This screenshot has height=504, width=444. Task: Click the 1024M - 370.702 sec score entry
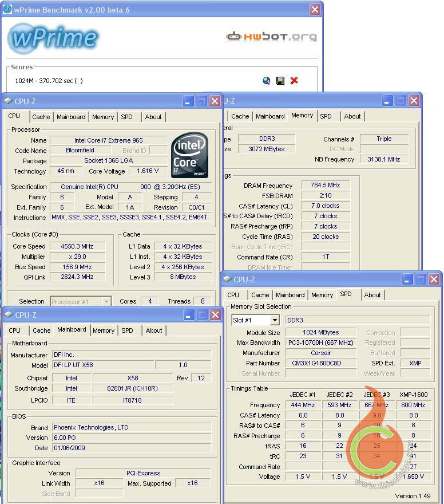click(x=49, y=81)
